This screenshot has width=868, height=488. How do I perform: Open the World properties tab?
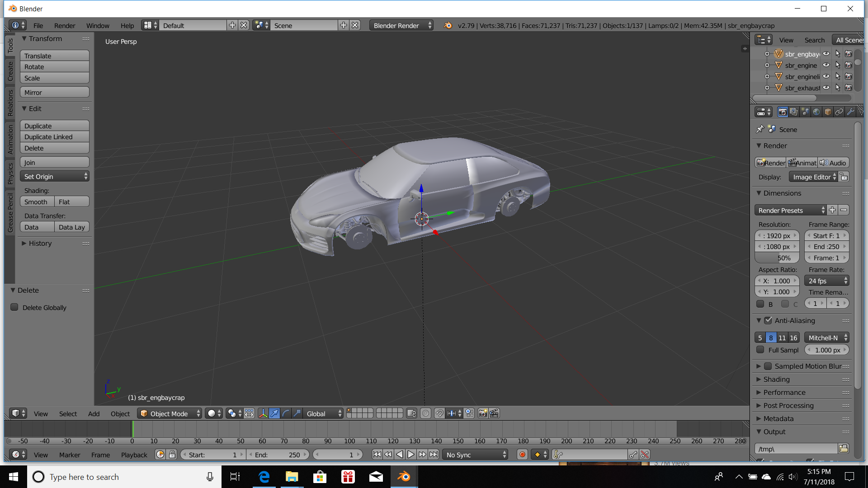click(x=816, y=112)
